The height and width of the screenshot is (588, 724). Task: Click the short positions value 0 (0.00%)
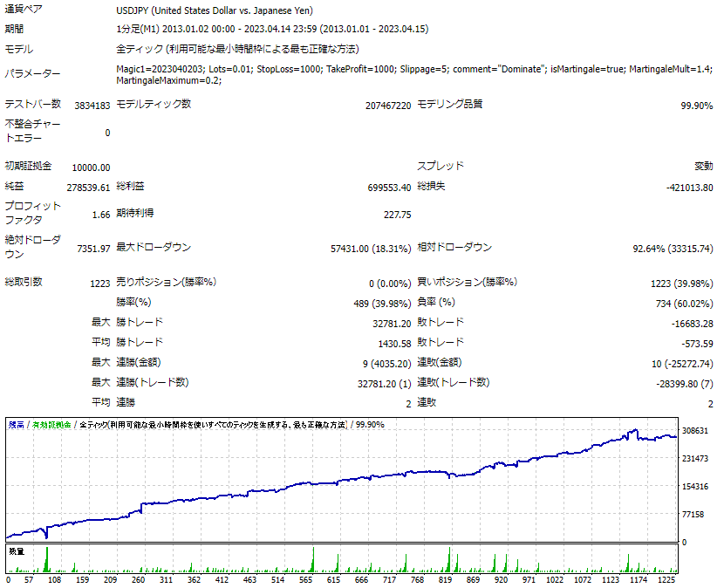coord(390,284)
